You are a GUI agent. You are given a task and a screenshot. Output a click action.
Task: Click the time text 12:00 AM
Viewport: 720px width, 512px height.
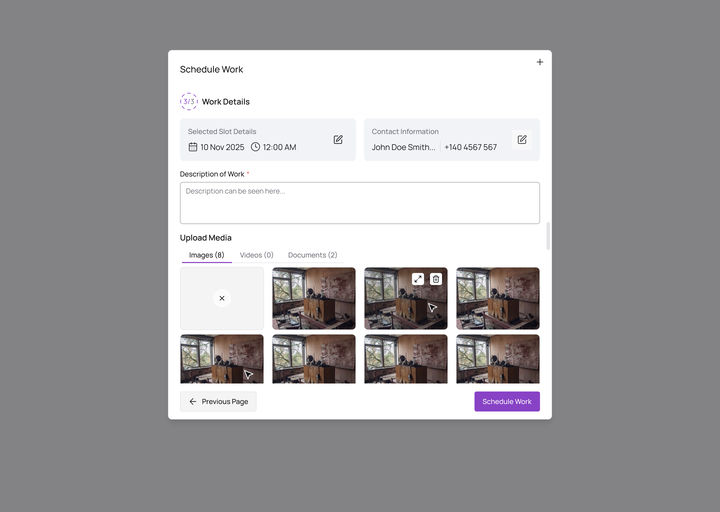click(280, 147)
